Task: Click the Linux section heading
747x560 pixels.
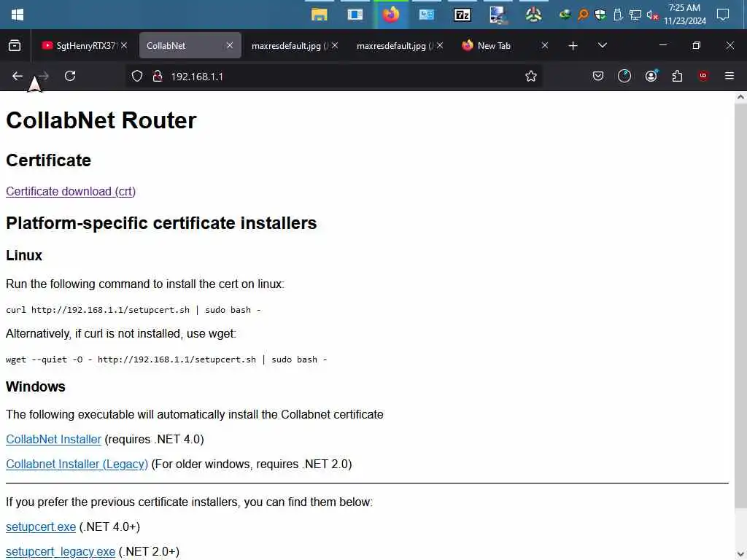Action: click(24, 256)
